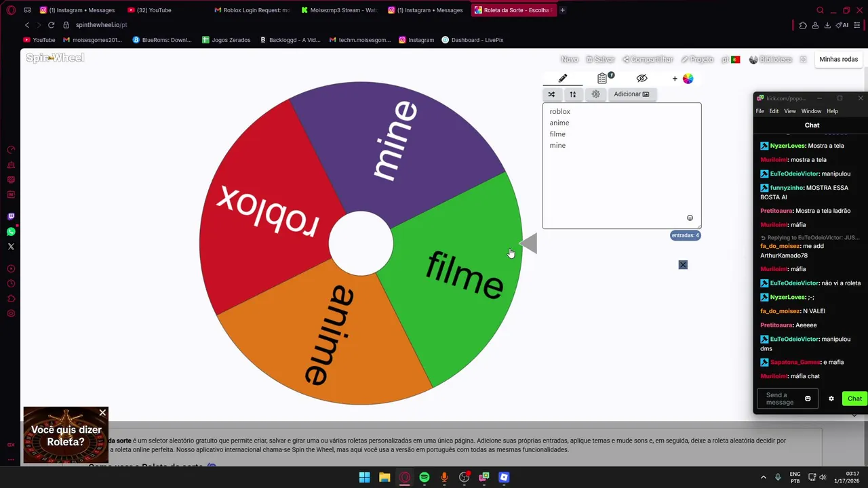The image size is (868, 488).
Task: Click Opera main menu logo
Action: (11, 10)
